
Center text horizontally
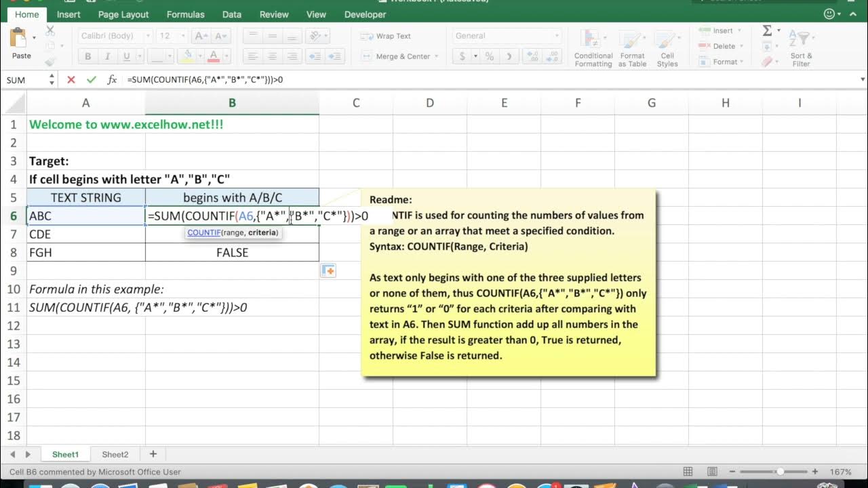pyautogui.click(x=272, y=56)
